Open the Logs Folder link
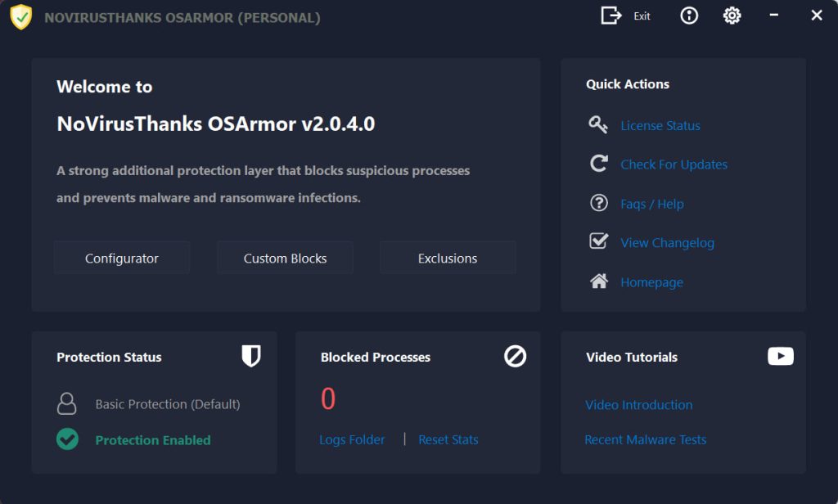This screenshot has width=838, height=504. click(352, 440)
